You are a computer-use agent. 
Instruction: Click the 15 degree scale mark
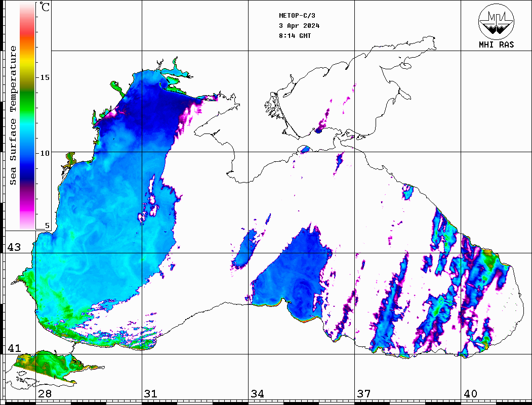click(x=45, y=77)
